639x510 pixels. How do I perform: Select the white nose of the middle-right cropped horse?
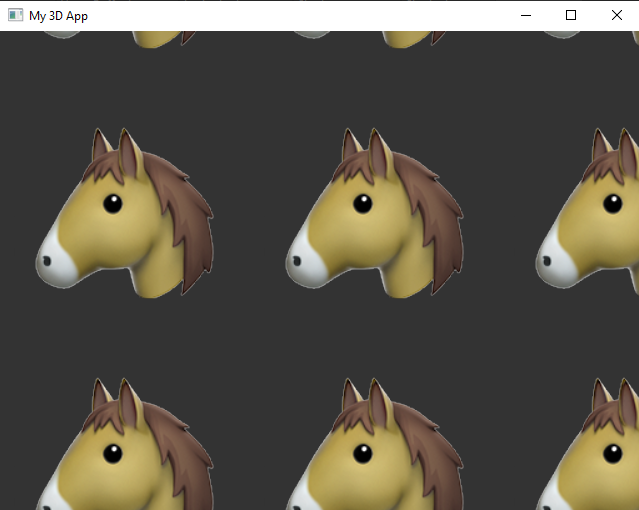tap(553, 264)
